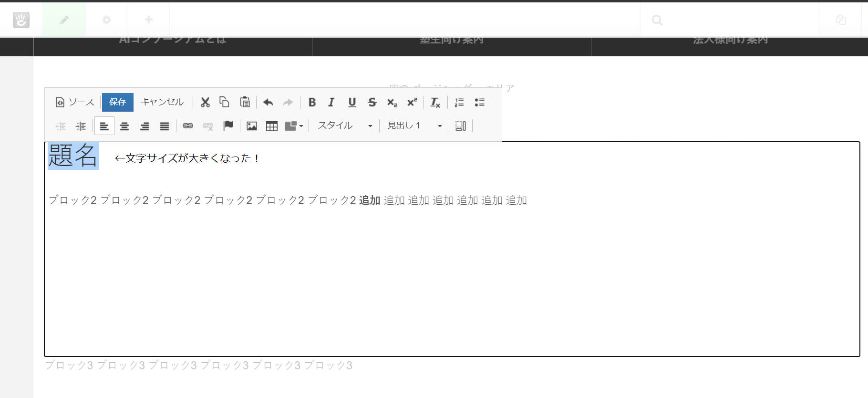This screenshot has width=868, height=398.
Task: Click the unlink icon
Action: [x=208, y=126]
